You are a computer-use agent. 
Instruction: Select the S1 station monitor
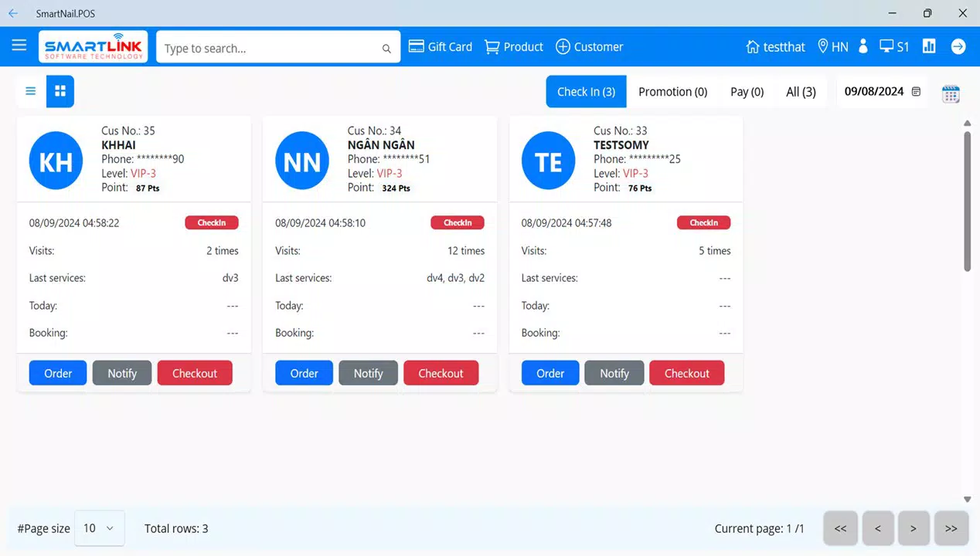pyautogui.click(x=894, y=47)
